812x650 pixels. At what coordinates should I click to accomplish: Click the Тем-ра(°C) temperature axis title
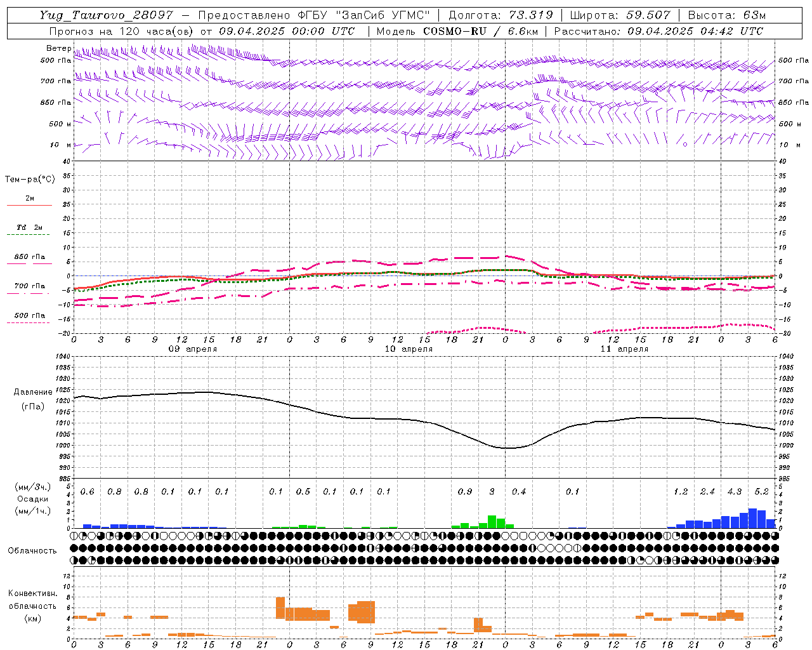click(x=30, y=180)
